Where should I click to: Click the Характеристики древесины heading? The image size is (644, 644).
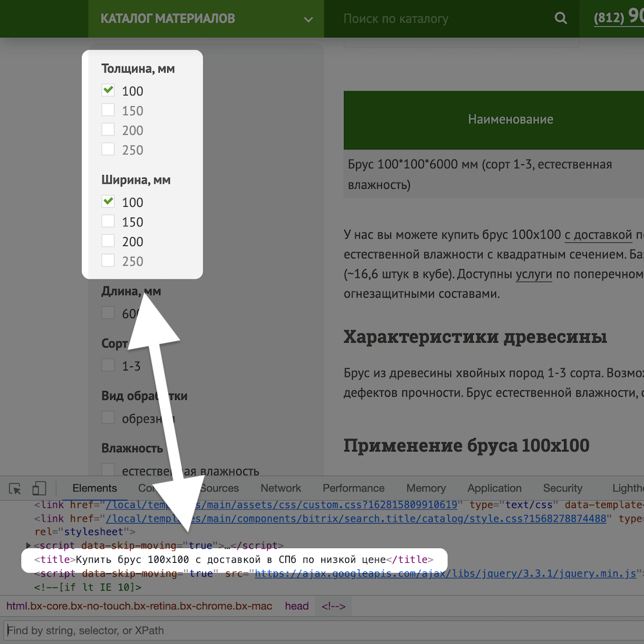tap(475, 337)
